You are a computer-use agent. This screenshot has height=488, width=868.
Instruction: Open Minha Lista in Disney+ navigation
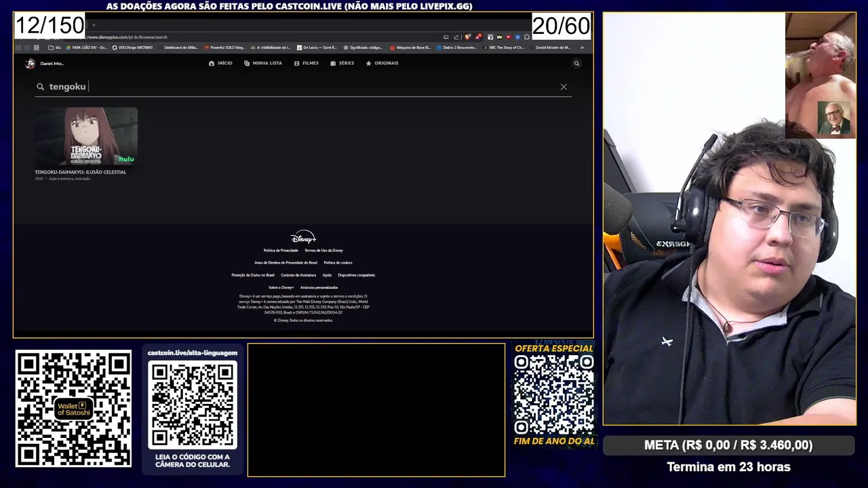pyautogui.click(x=262, y=63)
